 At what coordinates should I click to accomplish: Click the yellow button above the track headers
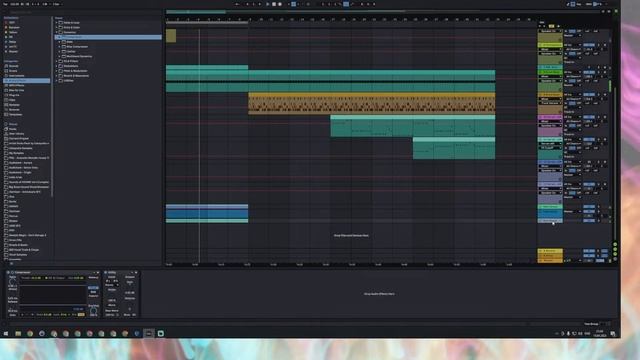point(551,26)
